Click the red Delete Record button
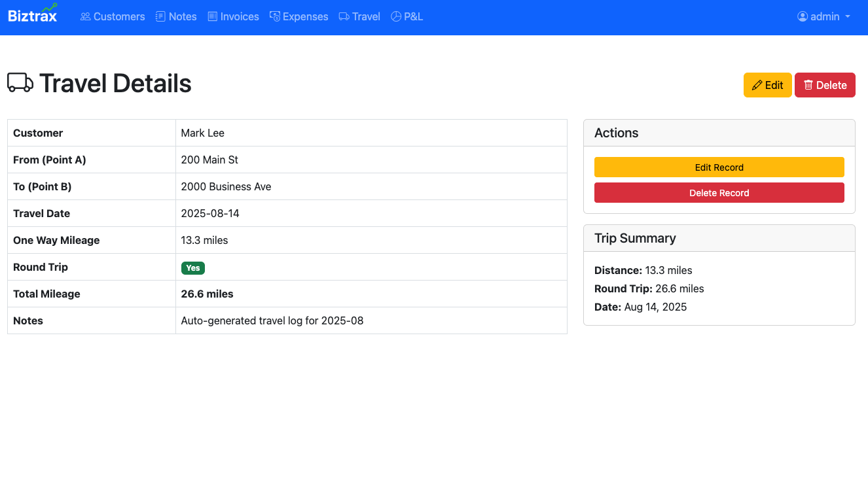The width and height of the screenshot is (868, 499). click(719, 192)
